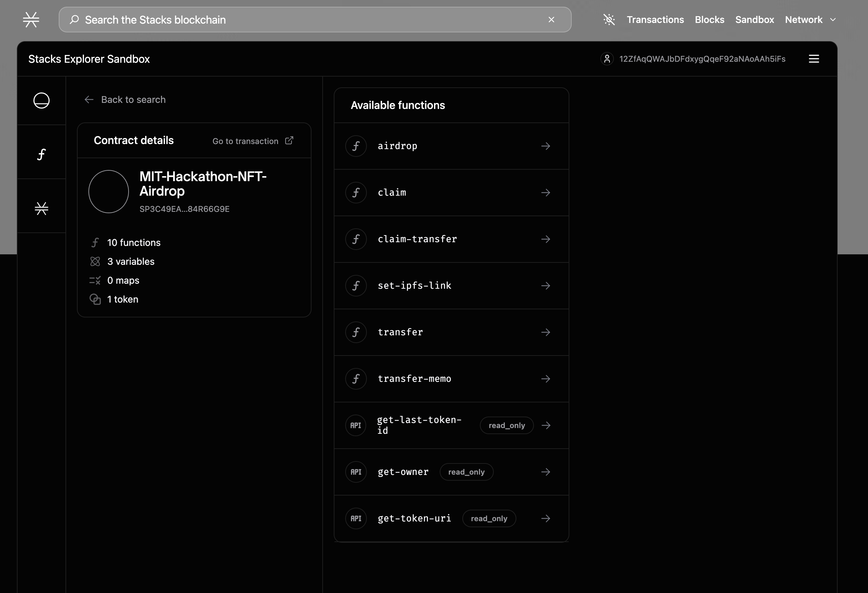Open the airdrop function
Viewport: 868px width, 593px height.
coord(398,146)
